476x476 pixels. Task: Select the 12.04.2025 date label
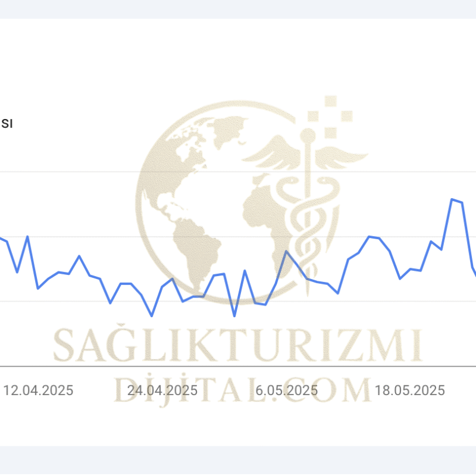(38, 391)
